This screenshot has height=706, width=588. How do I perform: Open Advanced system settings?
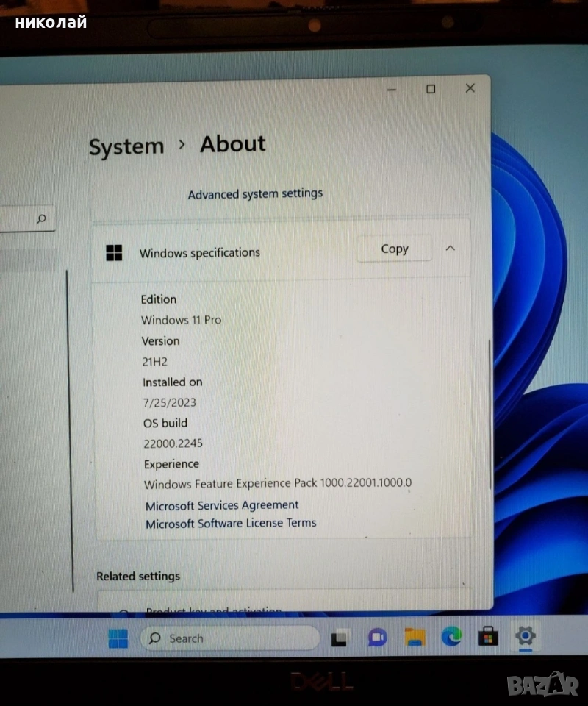(255, 193)
